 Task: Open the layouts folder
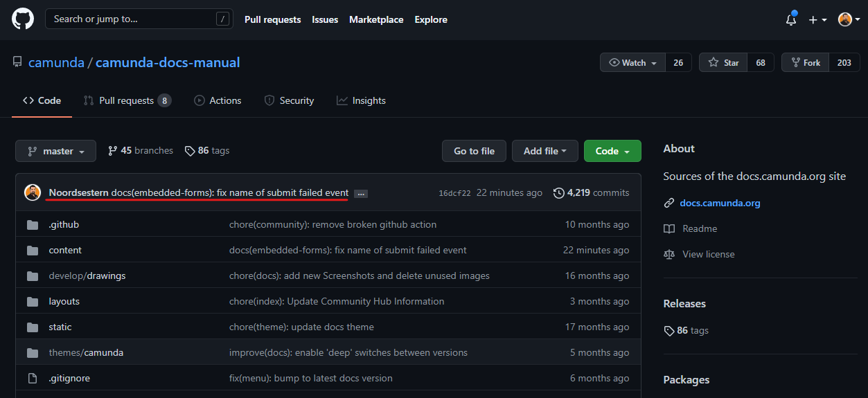tap(64, 301)
